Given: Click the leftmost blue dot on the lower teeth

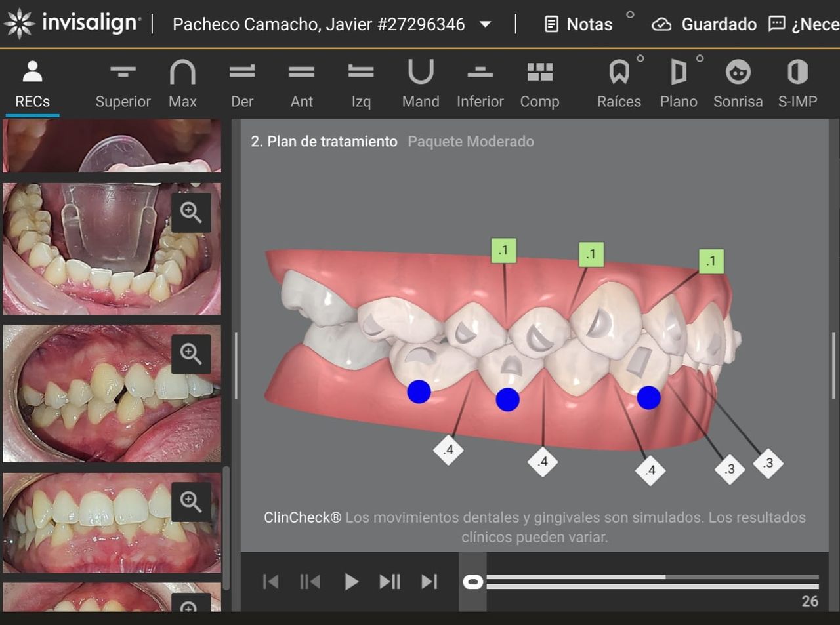Looking at the screenshot, I should (419, 392).
